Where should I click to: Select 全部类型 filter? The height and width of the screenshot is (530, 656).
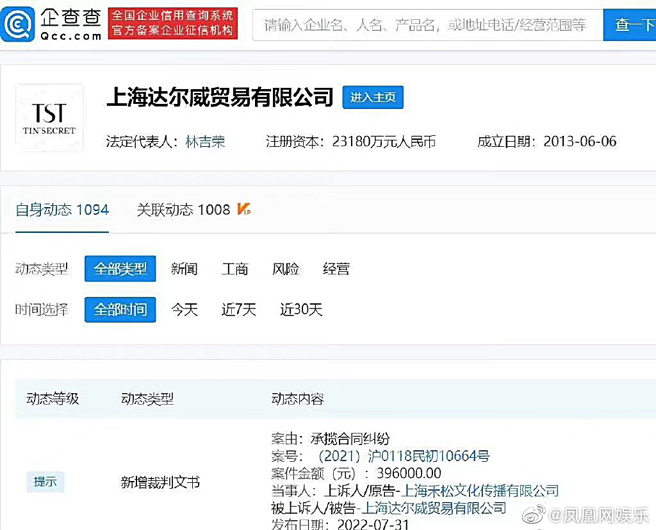click(x=120, y=269)
